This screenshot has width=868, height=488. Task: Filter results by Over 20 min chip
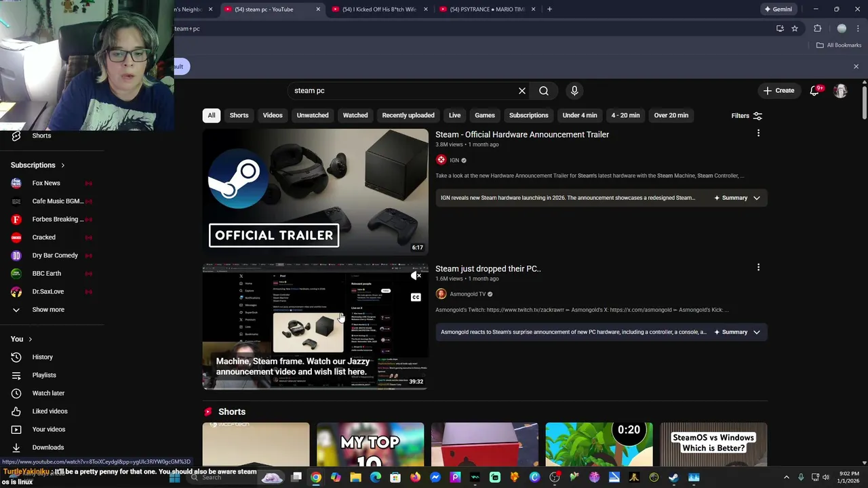[671, 115]
